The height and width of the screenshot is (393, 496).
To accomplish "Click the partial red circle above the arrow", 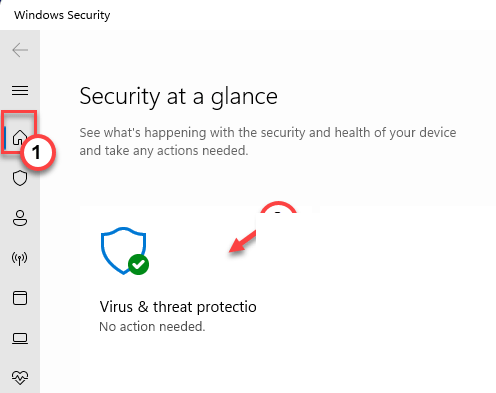I will [x=278, y=207].
